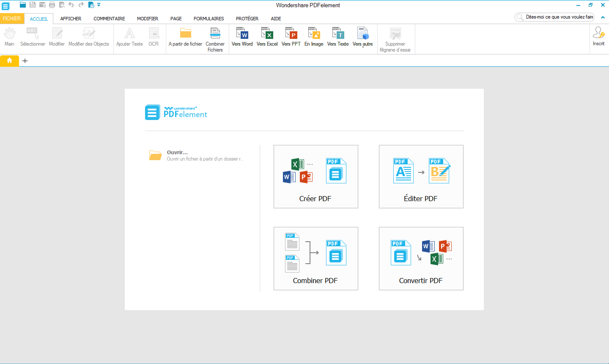The height and width of the screenshot is (364, 609).
Task: Click Combiner Fichiers in ribbon
Action: point(215,40)
